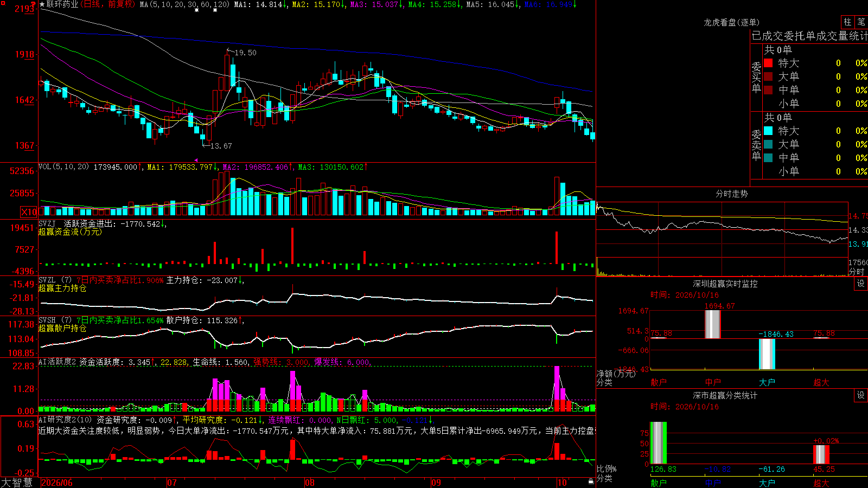
Task: Click the red question mark icon above the chart
Action: [34, 5]
